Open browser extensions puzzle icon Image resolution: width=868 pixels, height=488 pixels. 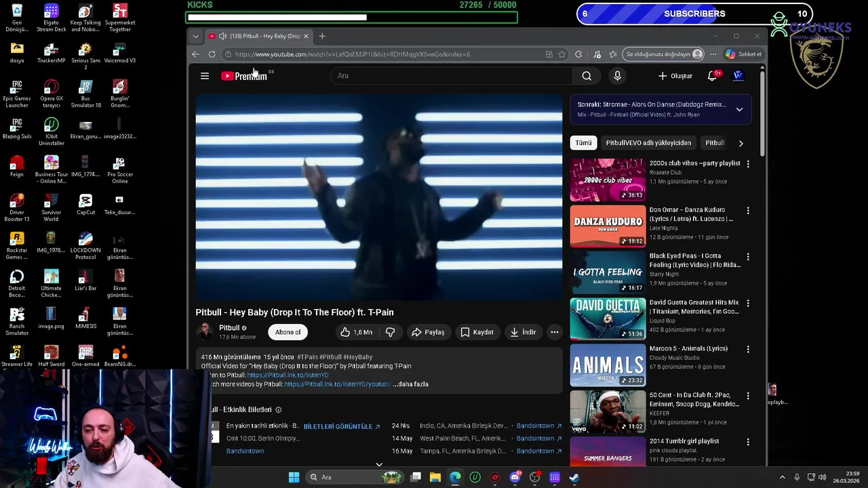pyautogui.click(x=578, y=54)
